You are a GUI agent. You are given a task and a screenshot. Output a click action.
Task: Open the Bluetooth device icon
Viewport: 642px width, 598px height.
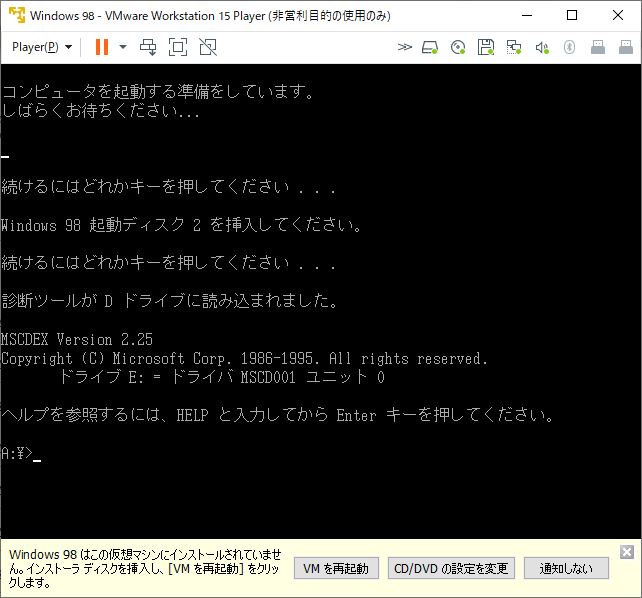pyautogui.click(x=570, y=47)
